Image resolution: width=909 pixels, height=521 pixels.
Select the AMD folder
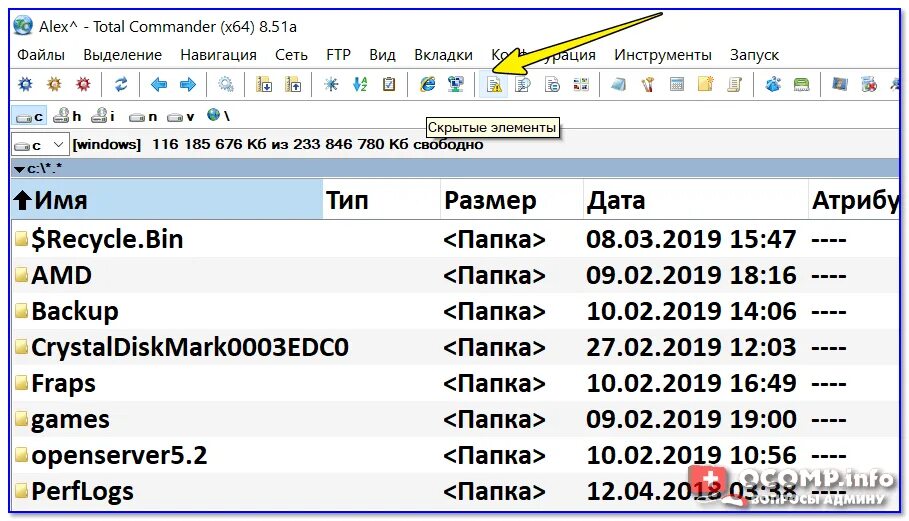(61, 275)
